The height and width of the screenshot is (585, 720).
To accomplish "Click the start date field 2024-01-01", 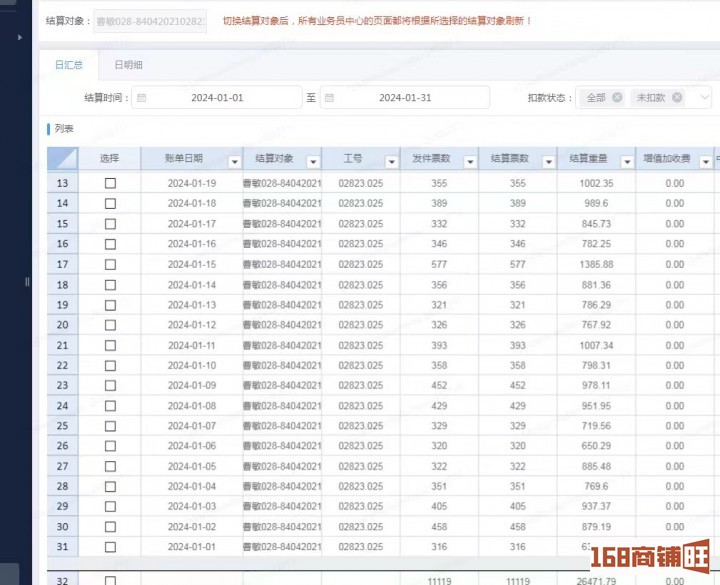I will click(217, 98).
